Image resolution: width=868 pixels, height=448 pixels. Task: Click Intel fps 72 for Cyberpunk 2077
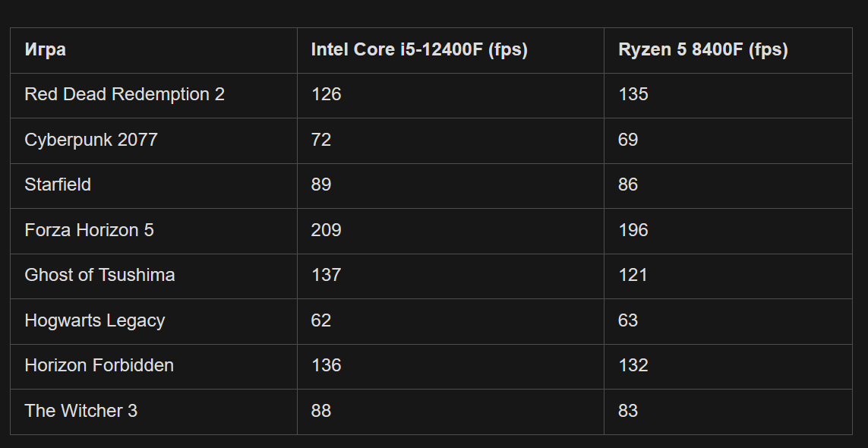(x=321, y=140)
